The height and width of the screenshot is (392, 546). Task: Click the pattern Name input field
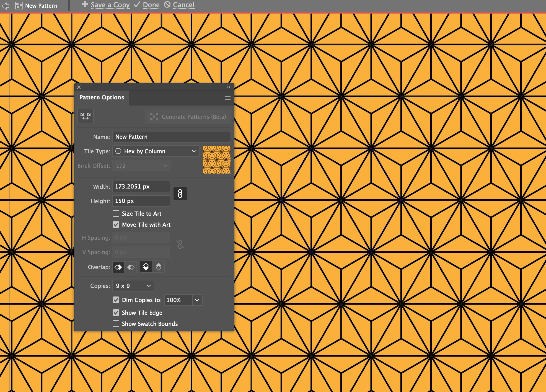pyautogui.click(x=171, y=137)
